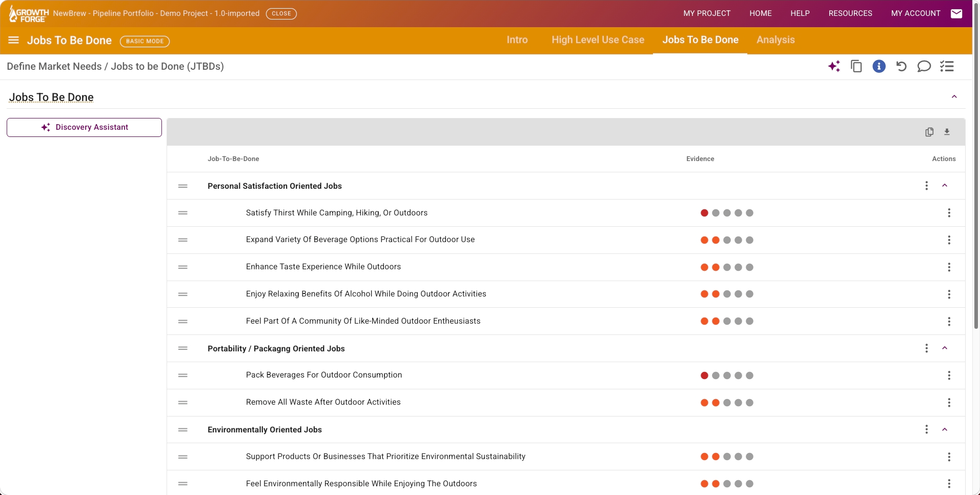This screenshot has height=495, width=980.
Task: Open the checklist icon in header toolbar
Action: point(947,66)
